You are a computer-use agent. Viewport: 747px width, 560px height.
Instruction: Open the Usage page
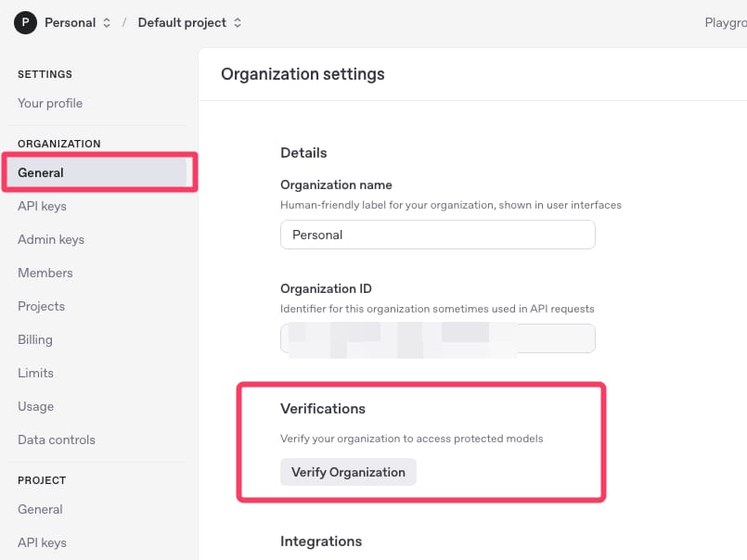(35, 406)
